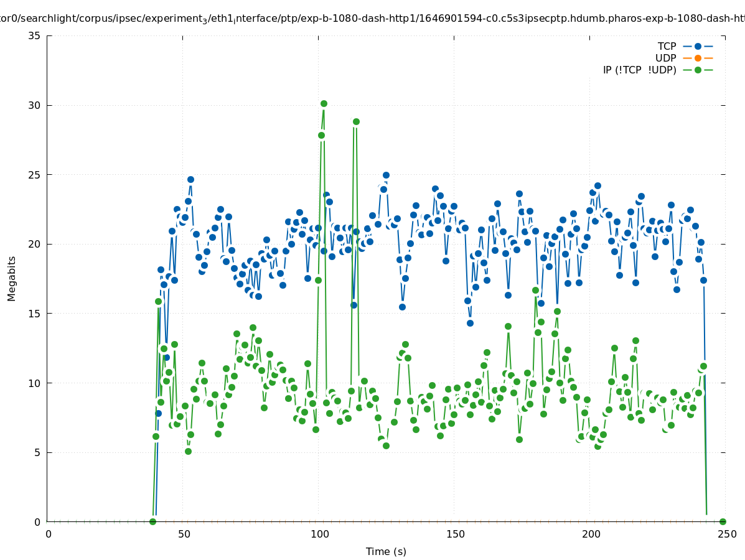Image resolution: width=745 pixels, height=560 pixels.
Task: Click the green IP legend marker
Action: 698,70
